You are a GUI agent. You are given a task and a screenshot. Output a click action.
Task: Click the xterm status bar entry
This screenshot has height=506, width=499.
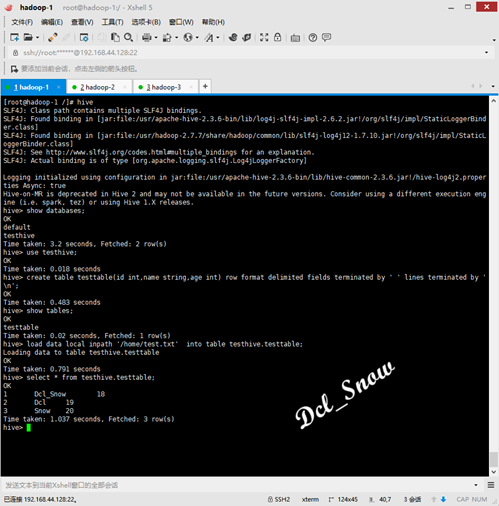pyautogui.click(x=310, y=499)
